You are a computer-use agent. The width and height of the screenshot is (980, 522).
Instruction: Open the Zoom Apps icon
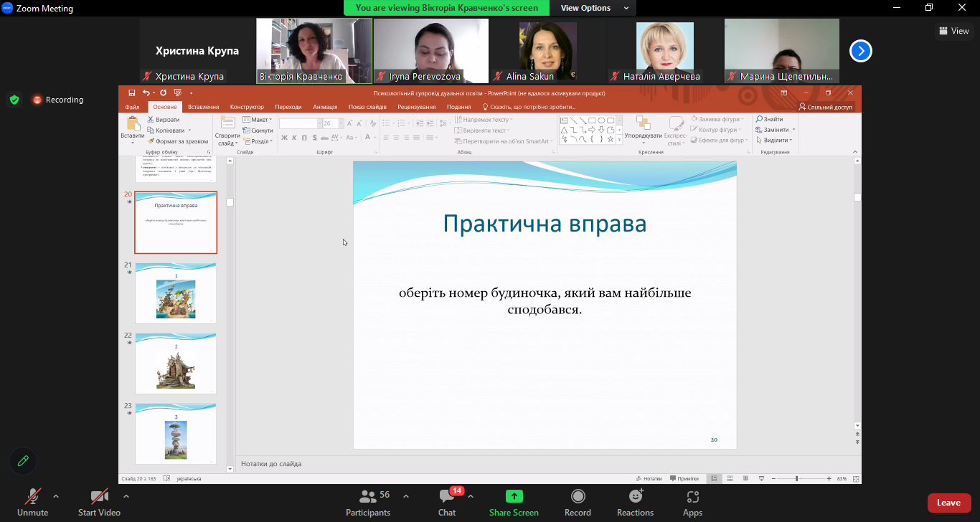[692, 496]
